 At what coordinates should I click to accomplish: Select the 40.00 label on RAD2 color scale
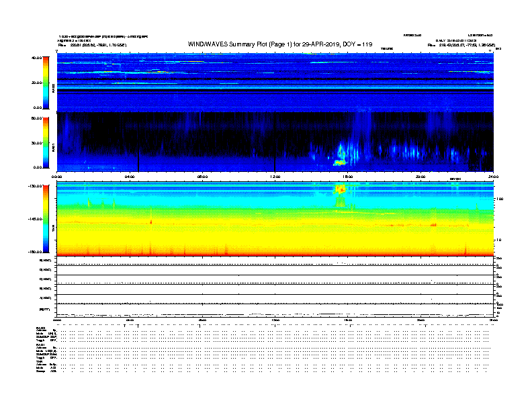36,58
